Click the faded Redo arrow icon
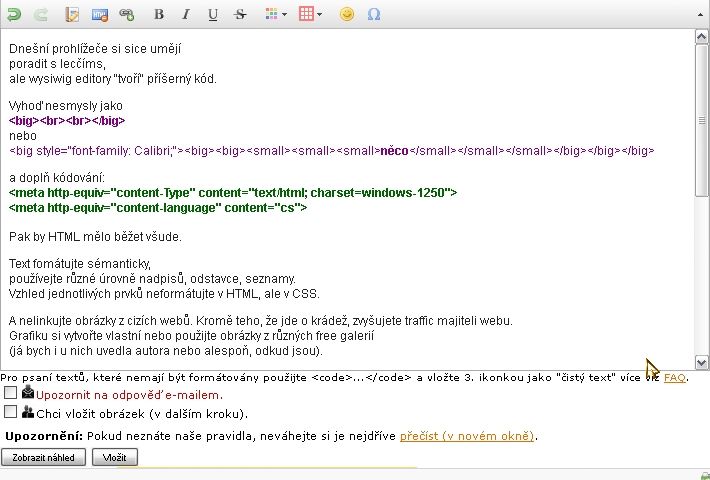Screen dimensions: 710x480 41,14
